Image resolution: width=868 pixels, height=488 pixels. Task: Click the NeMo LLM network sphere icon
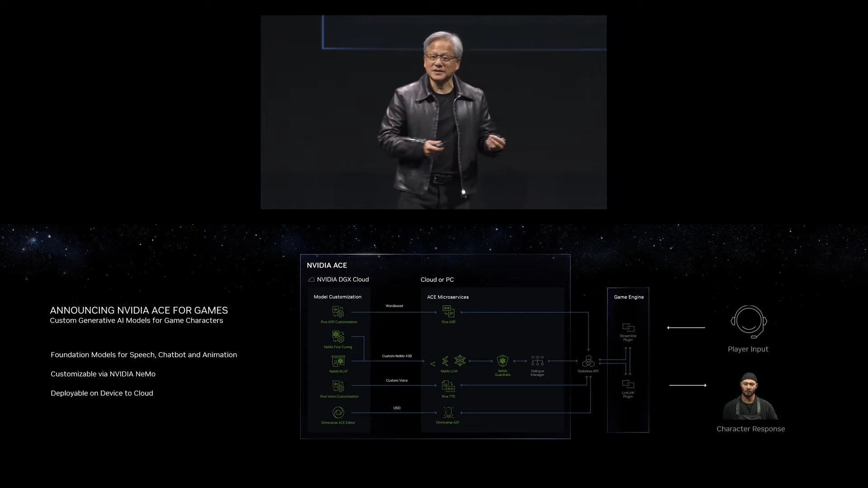[460, 361]
